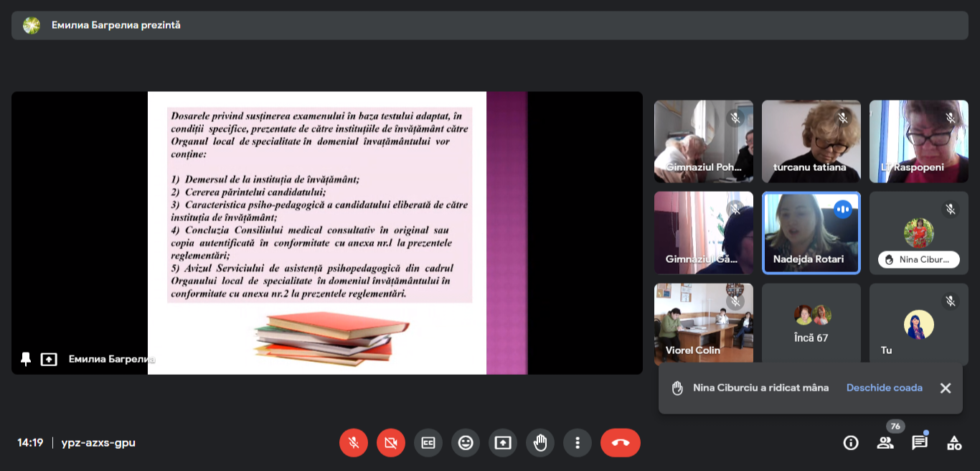This screenshot has width=980, height=471.
Task: Turn on the camera
Action: coord(391,443)
